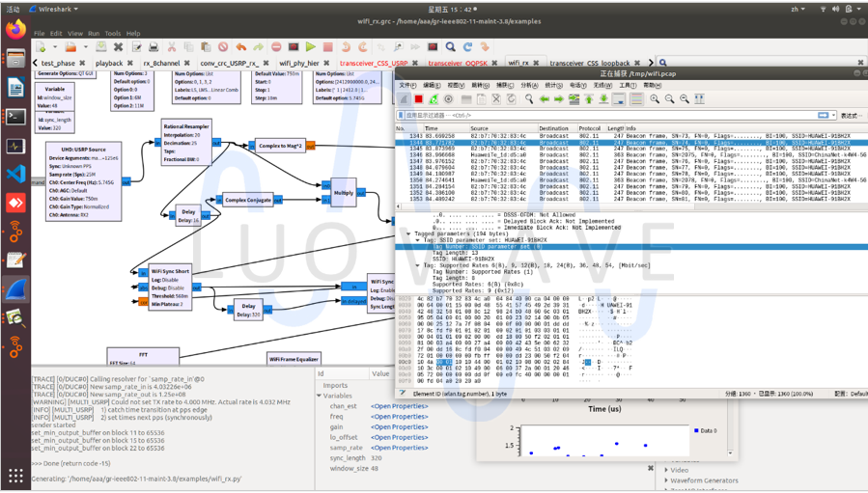Click the GRC printer icon
868x493 pixels.
154,46
